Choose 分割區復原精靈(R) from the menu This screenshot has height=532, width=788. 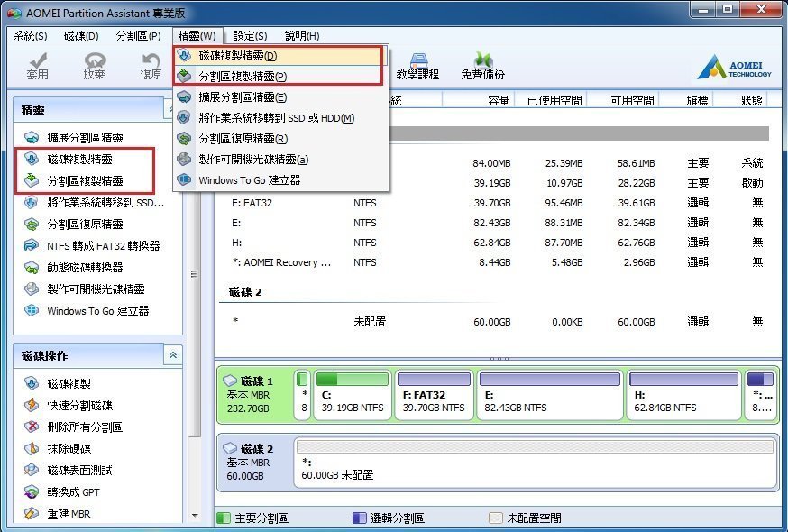tap(280, 138)
